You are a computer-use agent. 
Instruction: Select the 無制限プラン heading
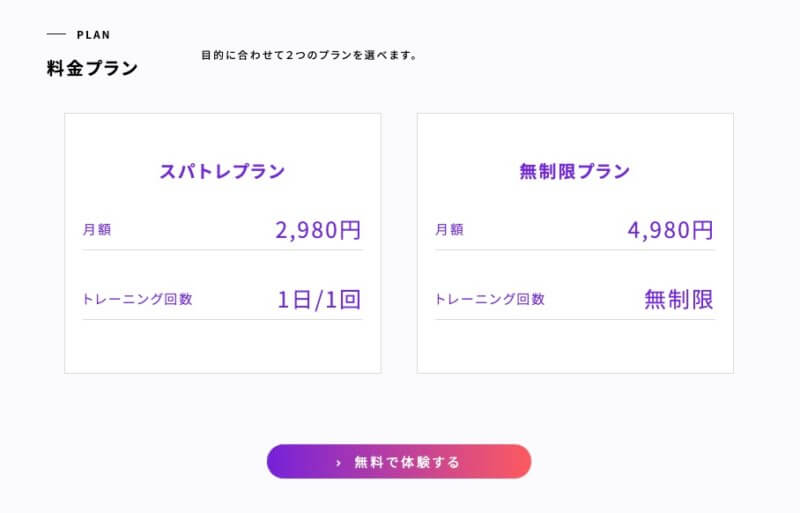coord(575,171)
